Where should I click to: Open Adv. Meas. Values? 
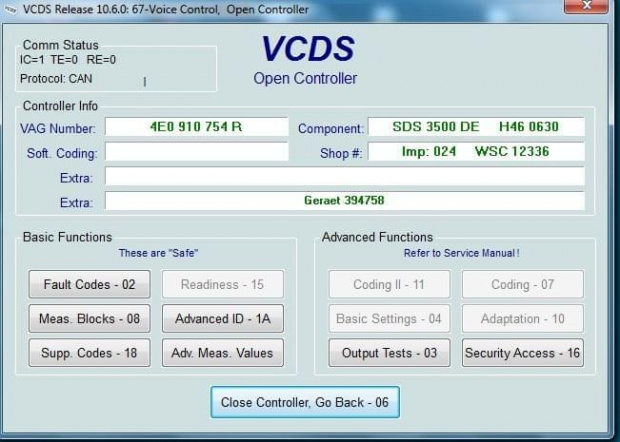tap(223, 353)
